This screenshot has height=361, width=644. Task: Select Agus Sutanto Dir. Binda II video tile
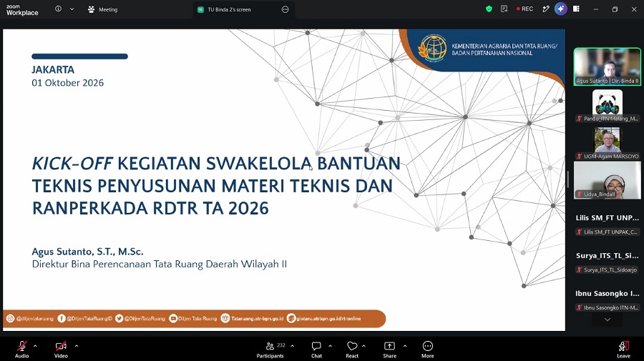(x=607, y=66)
